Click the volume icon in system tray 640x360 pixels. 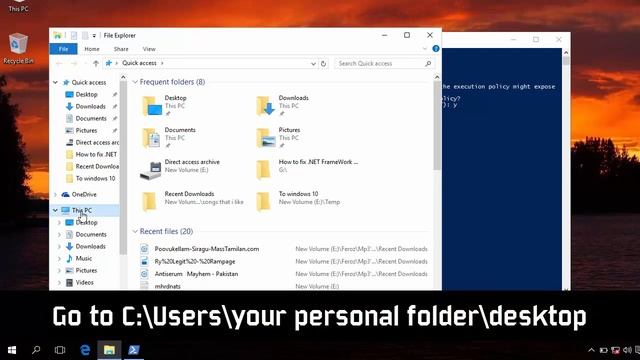pyautogui.click(x=627, y=350)
